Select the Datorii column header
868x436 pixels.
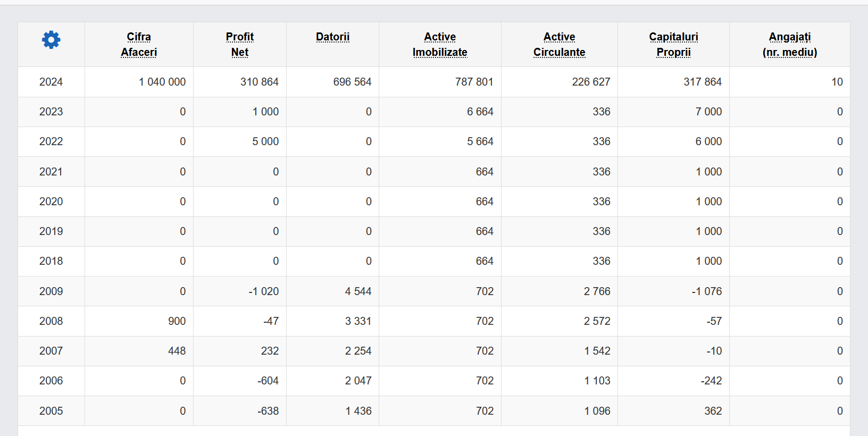[x=332, y=37]
